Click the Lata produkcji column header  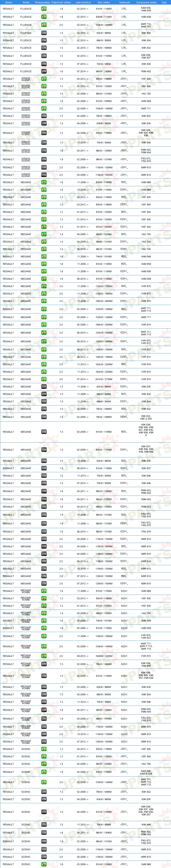pyautogui.click(x=83, y=2)
